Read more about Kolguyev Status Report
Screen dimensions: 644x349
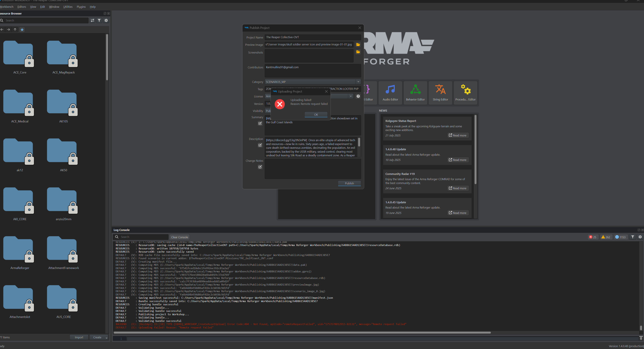458,135
